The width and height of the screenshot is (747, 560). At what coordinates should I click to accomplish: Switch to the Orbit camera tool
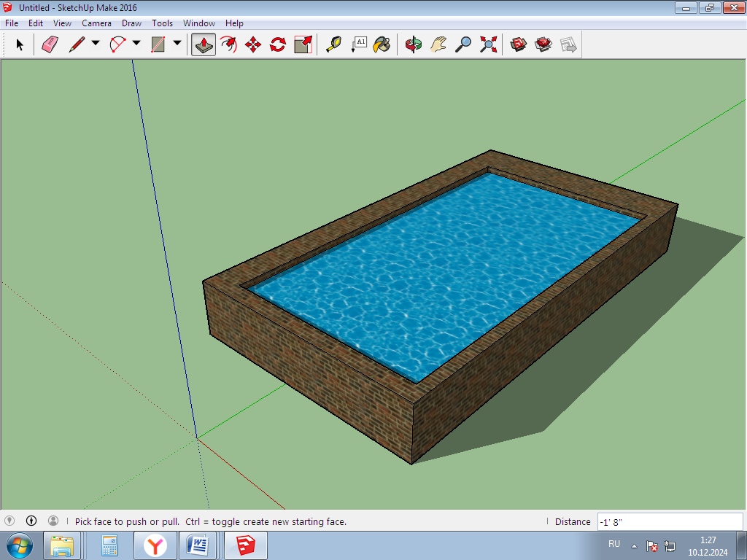click(414, 44)
